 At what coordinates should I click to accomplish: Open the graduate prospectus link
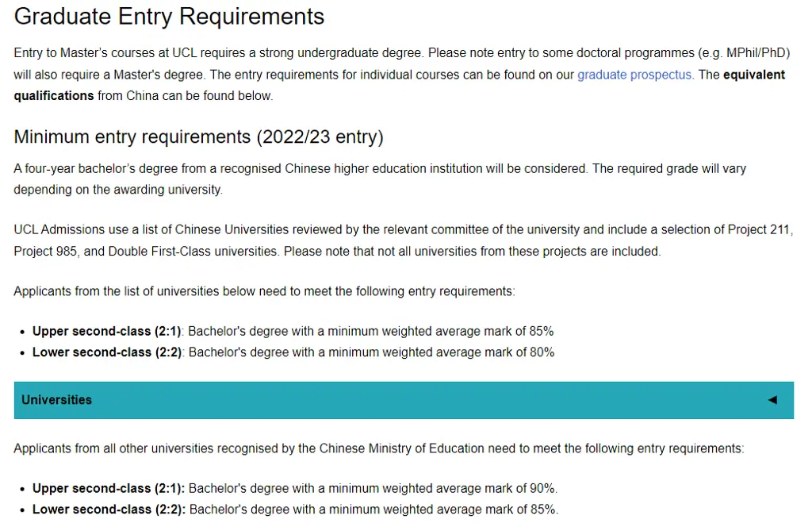pyautogui.click(x=634, y=75)
